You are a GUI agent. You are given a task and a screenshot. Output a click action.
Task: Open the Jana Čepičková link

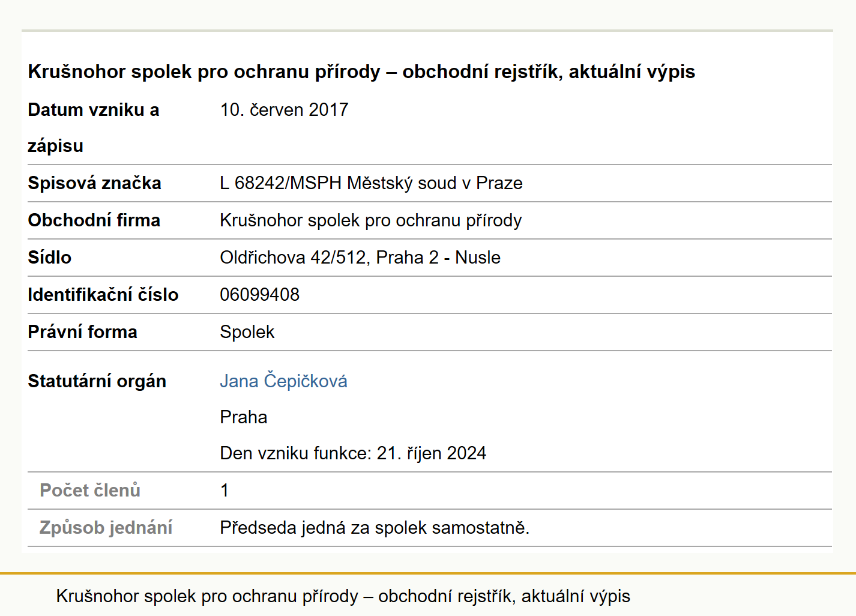pyautogui.click(x=283, y=381)
